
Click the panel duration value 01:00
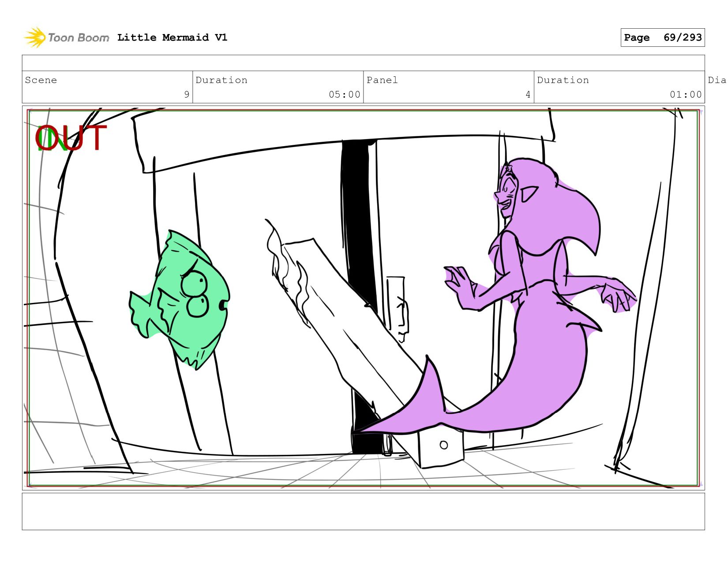tap(686, 94)
